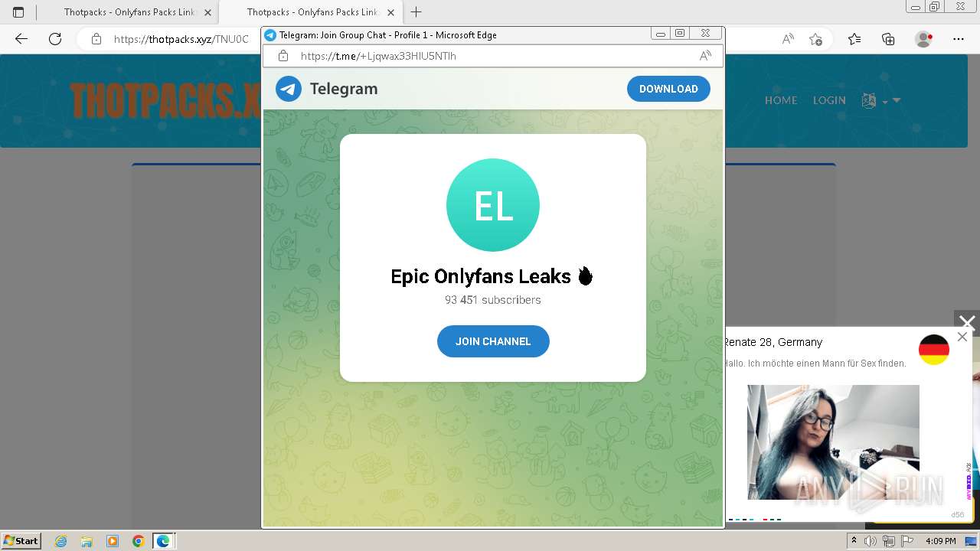Open Edge Settings and more menu
Image resolution: width=980 pixels, height=551 pixels.
[959, 39]
